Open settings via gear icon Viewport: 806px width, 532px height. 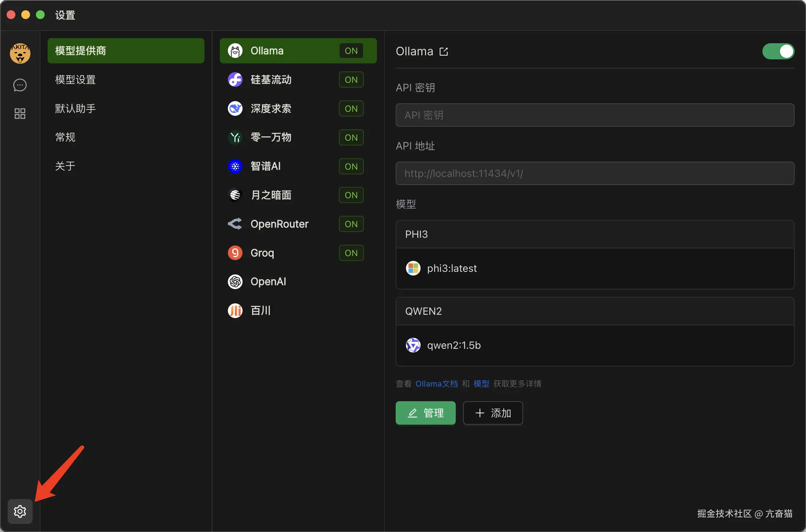point(20,511)
